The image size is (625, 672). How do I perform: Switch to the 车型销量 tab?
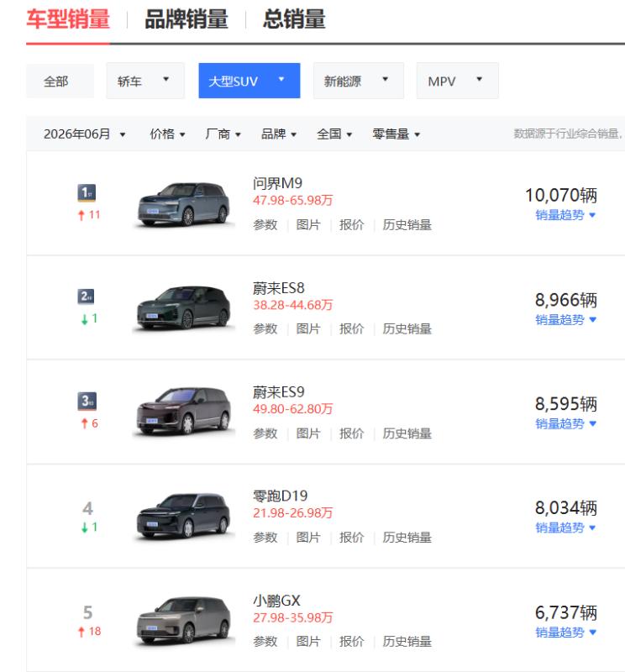[x=68, y=19]
